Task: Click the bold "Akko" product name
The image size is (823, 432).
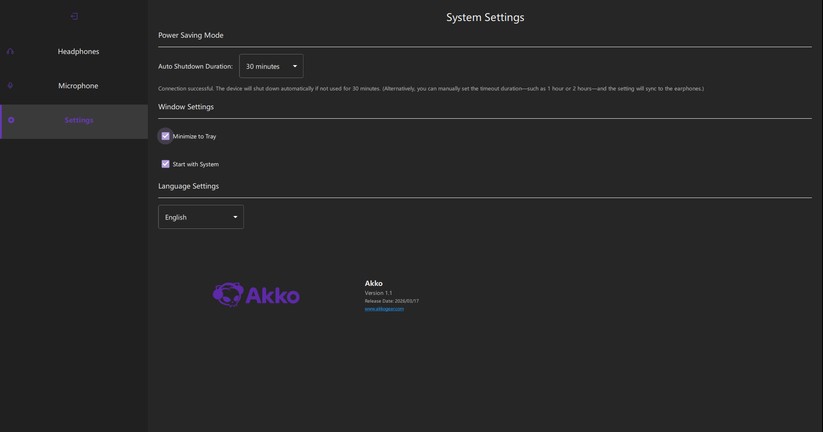Action: 374,283
